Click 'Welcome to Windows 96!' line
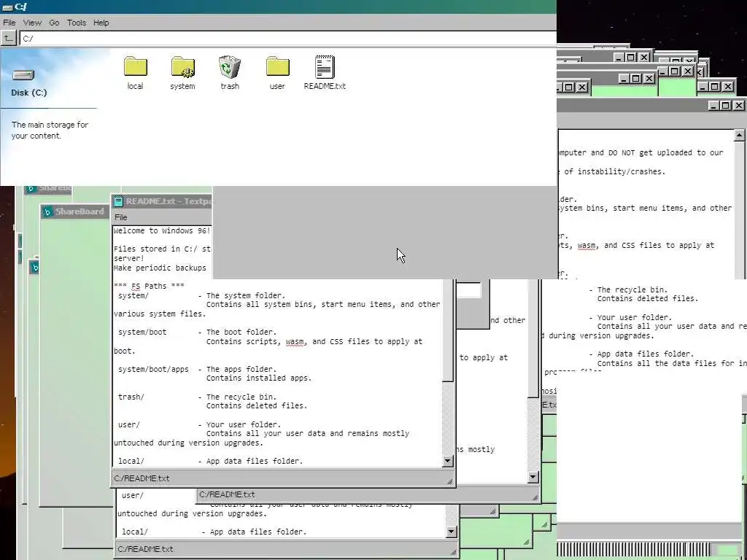 (x=162, y=230)
